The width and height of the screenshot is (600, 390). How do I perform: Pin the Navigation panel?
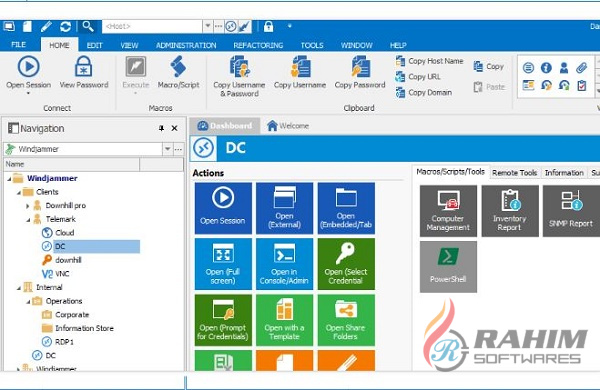coord(161,128)
